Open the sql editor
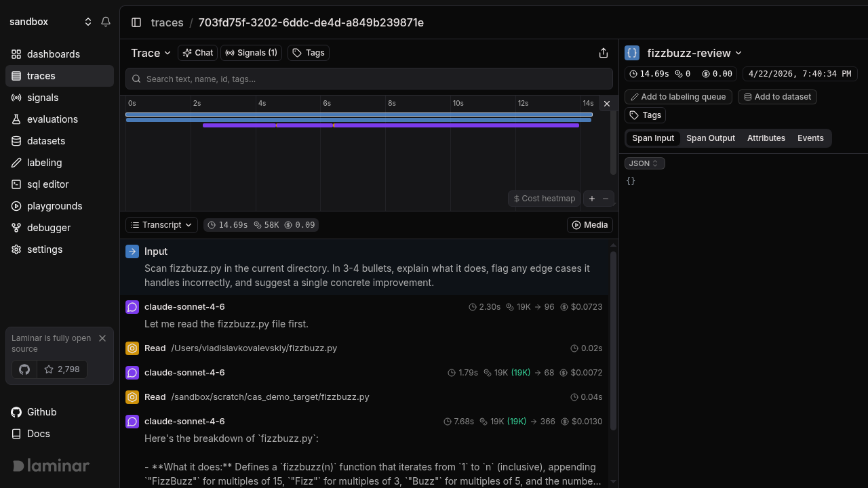 60,184
